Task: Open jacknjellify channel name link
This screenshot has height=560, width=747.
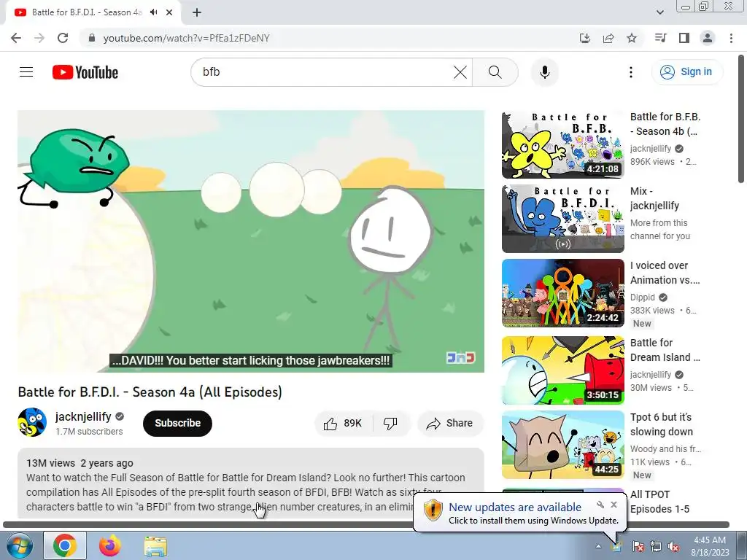Action: (x=83, y=416)
